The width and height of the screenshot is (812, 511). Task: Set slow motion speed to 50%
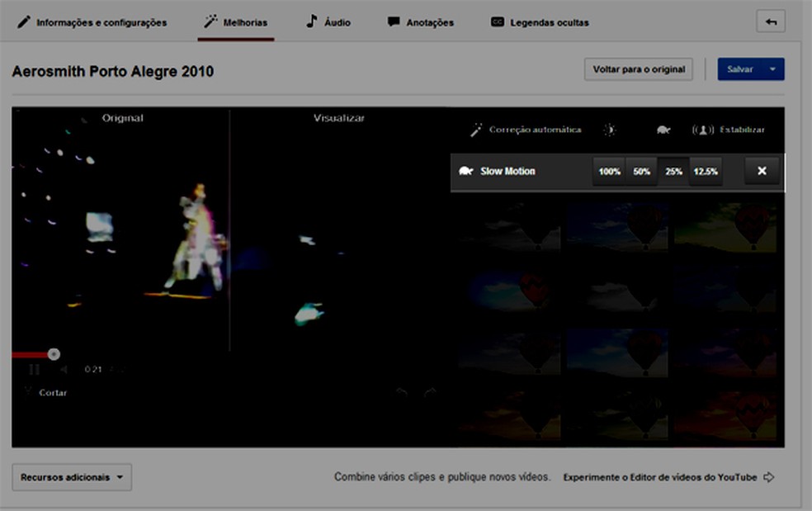tap(641, 172)
